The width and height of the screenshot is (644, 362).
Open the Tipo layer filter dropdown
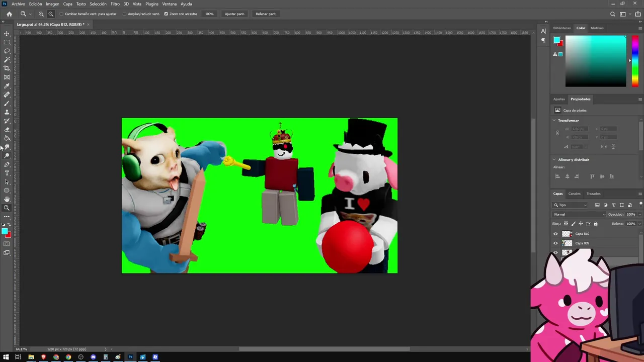570,205
